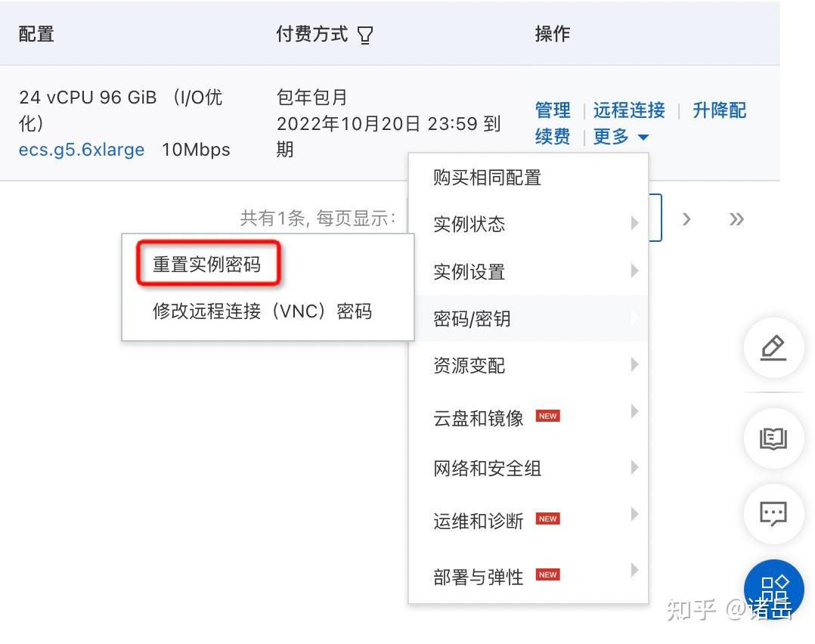
Task: Click the arrow beside 密码/密钥 menu item
Action: [634, 319]
